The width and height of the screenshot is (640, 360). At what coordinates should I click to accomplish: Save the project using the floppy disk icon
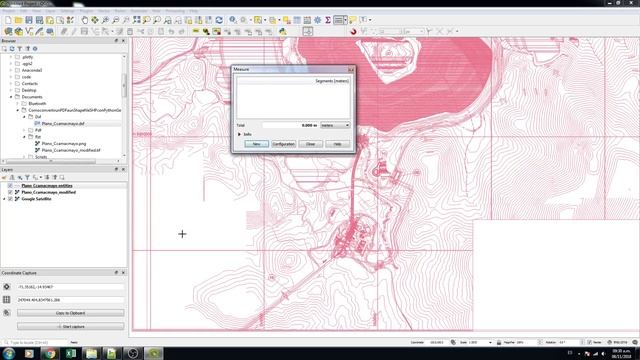[29, 20]
